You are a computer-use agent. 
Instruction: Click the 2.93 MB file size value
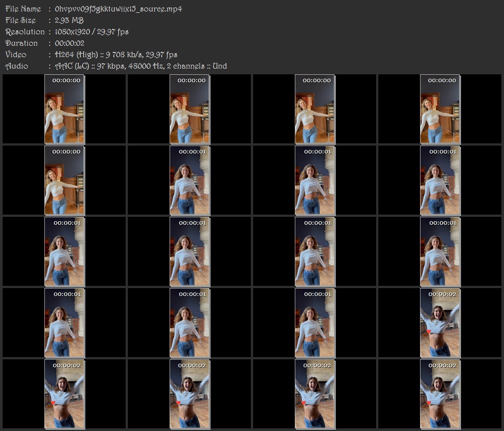(69, 20)
